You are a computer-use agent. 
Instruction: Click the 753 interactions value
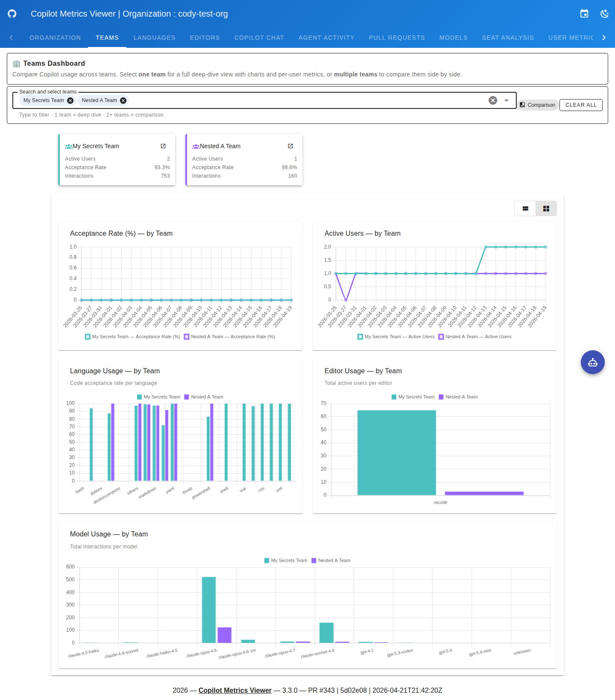pos(165,176)
